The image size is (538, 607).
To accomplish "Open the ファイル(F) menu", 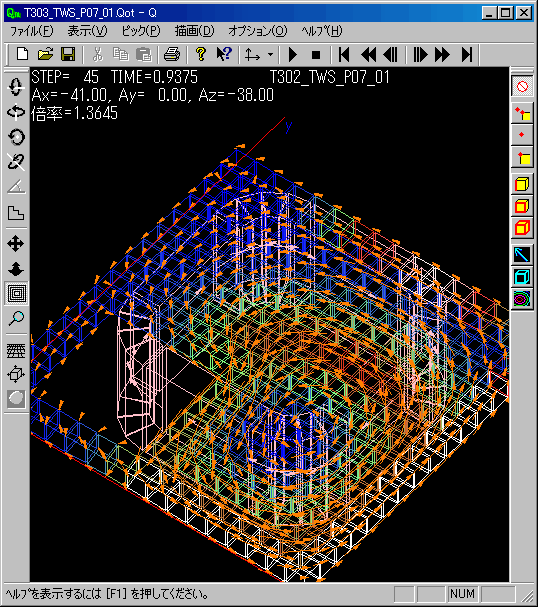I will tap(31, 31).
